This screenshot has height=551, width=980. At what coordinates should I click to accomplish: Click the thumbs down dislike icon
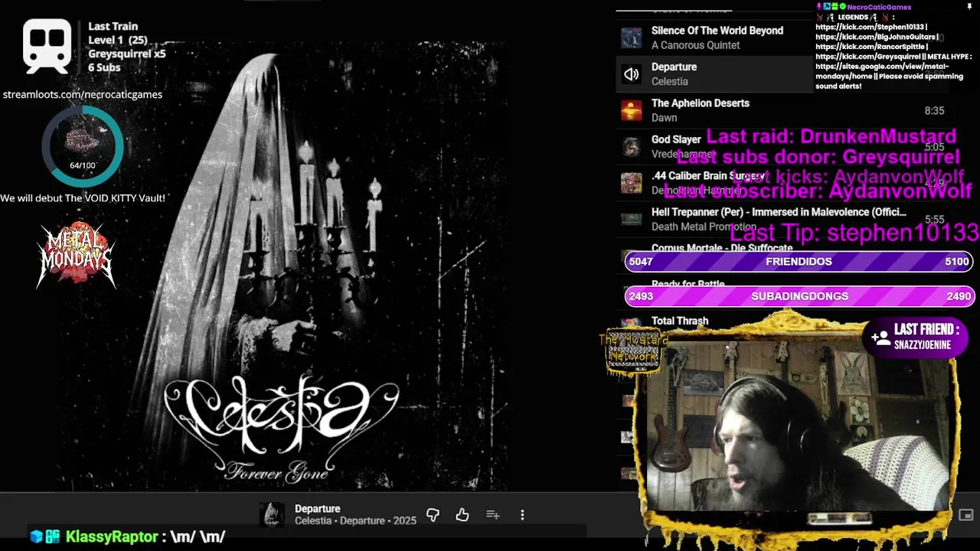tap(433, 515)
